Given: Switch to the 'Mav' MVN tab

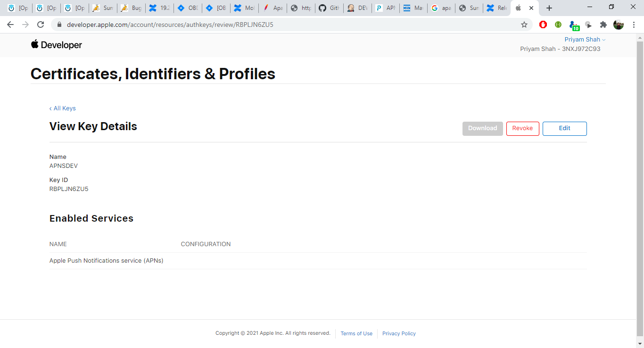Looking at the screenshot, I should coord(413,8).
